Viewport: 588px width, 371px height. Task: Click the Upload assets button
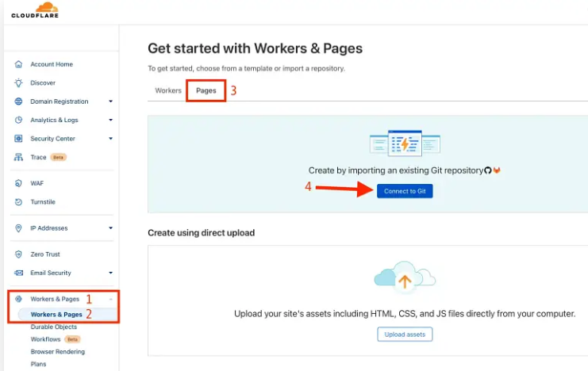point(405,335)
